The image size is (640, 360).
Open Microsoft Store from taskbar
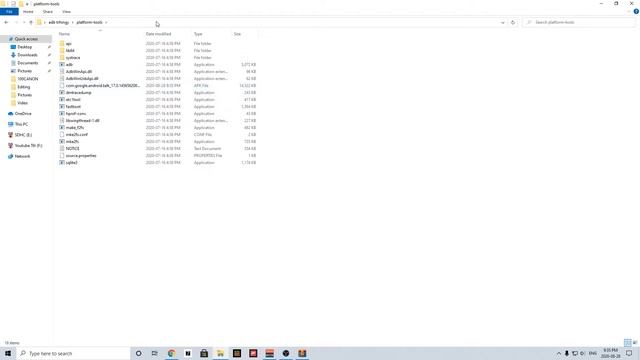point(204,353)
